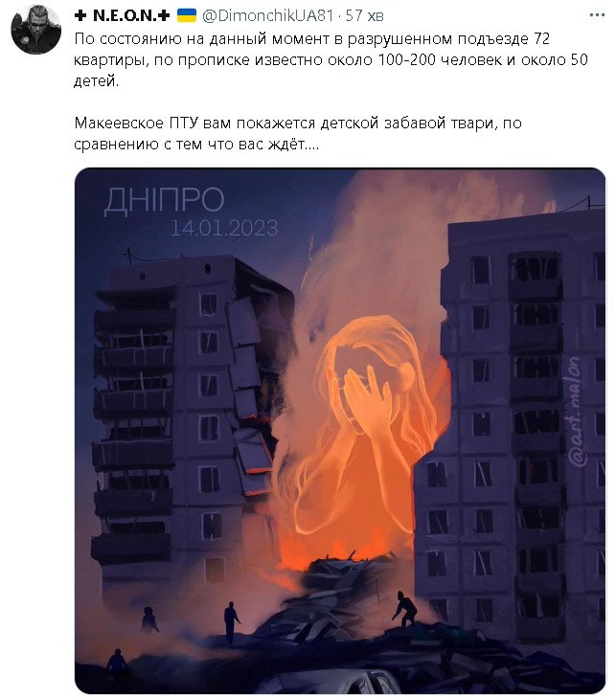Click the ДНІПРО title inside the artwork
The width and height of the screenshot is (616, 697).
(164, 200)
